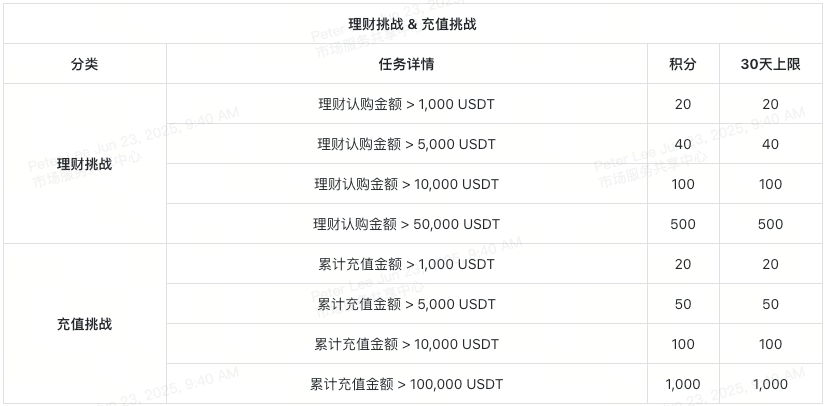The height and width of the screenshot is (406, 825).
Task: Select 30天上限 value 1,000 in last row
Action: pos(770,384)
